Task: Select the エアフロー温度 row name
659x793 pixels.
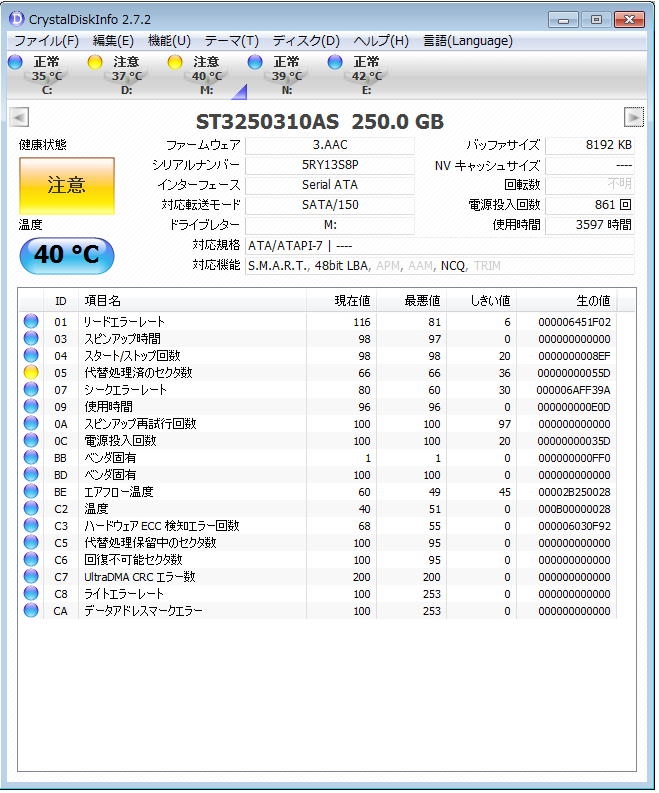Action: tap(119, 492)
